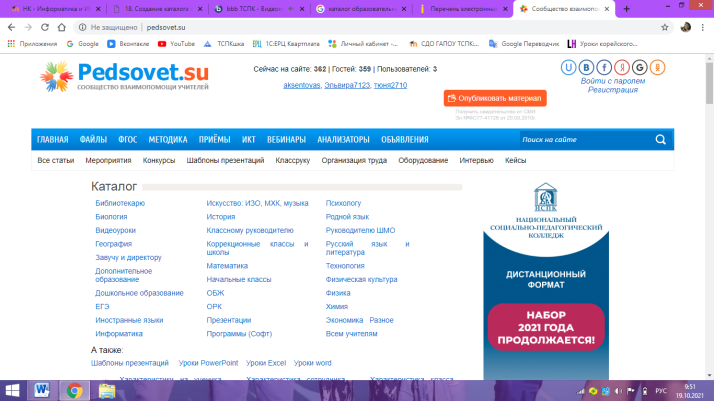This screenshot has height=401, width=714.
Task: Open the ГЛАВНАЯ menu item
Action: [52, 140]
